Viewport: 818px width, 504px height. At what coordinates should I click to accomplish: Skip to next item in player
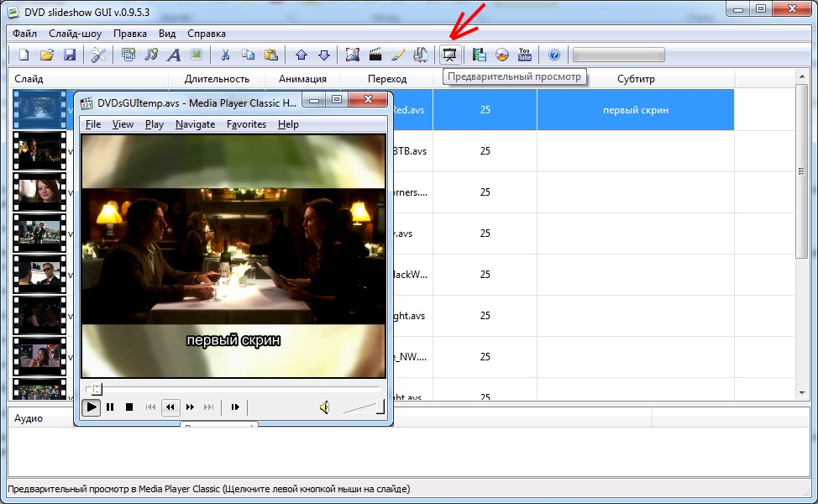208,407
